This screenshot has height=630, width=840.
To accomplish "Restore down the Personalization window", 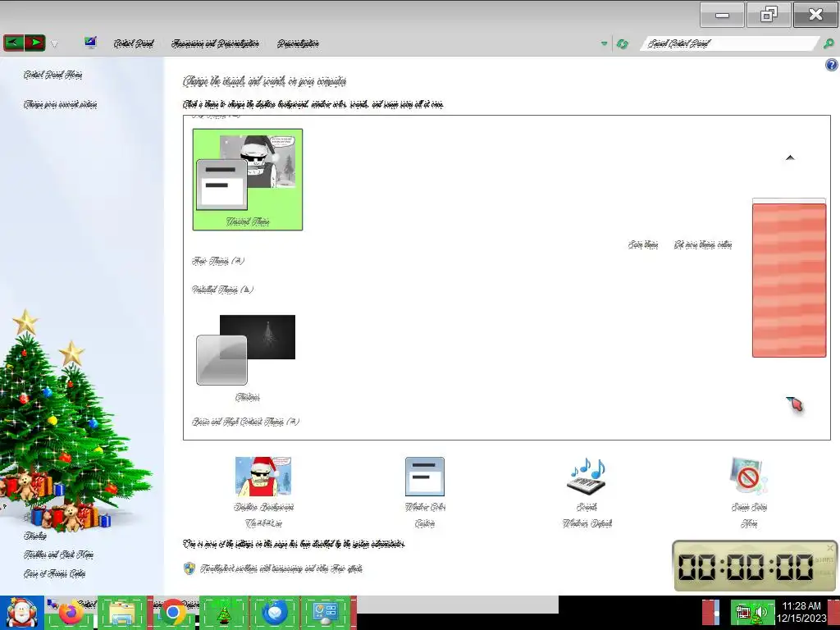I will pyautogui.click(x=768, y=15).
